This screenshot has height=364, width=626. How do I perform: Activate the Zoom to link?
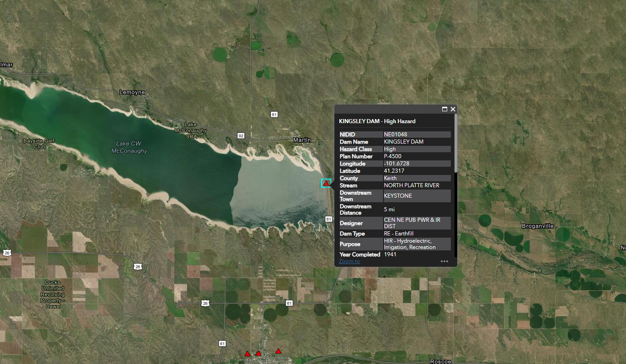(349, 261)
